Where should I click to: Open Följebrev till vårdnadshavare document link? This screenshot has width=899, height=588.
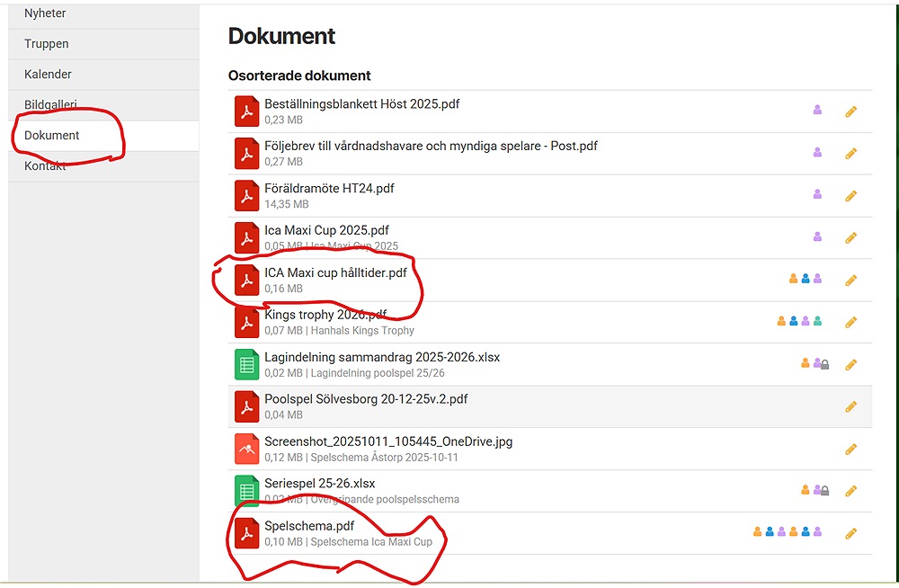coord(431,146)
